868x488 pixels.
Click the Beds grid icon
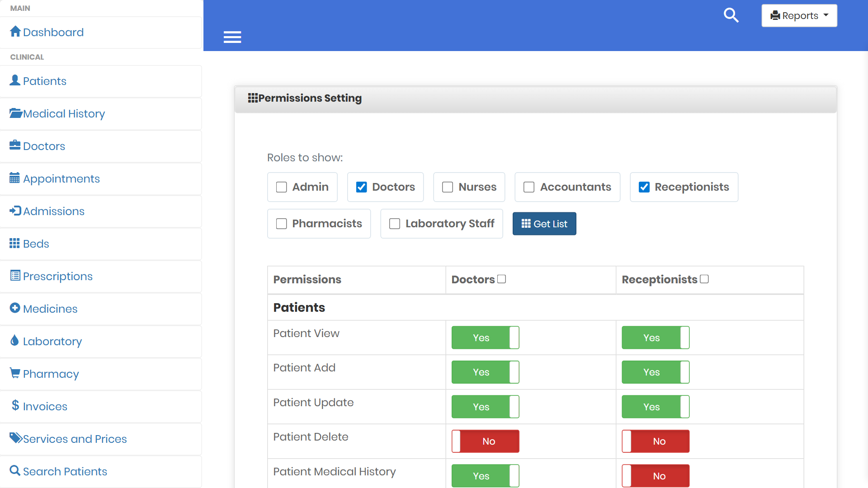(14, 243)
